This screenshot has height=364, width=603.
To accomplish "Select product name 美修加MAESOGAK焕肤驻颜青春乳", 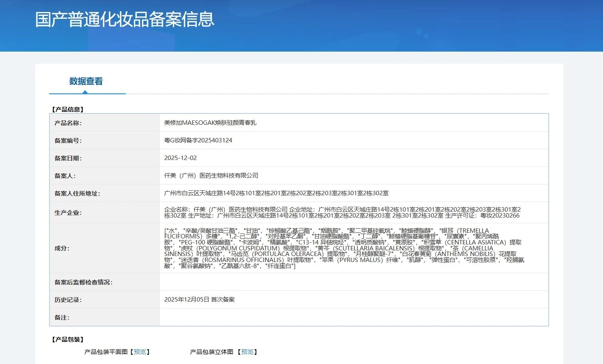I will pos(210,123).
